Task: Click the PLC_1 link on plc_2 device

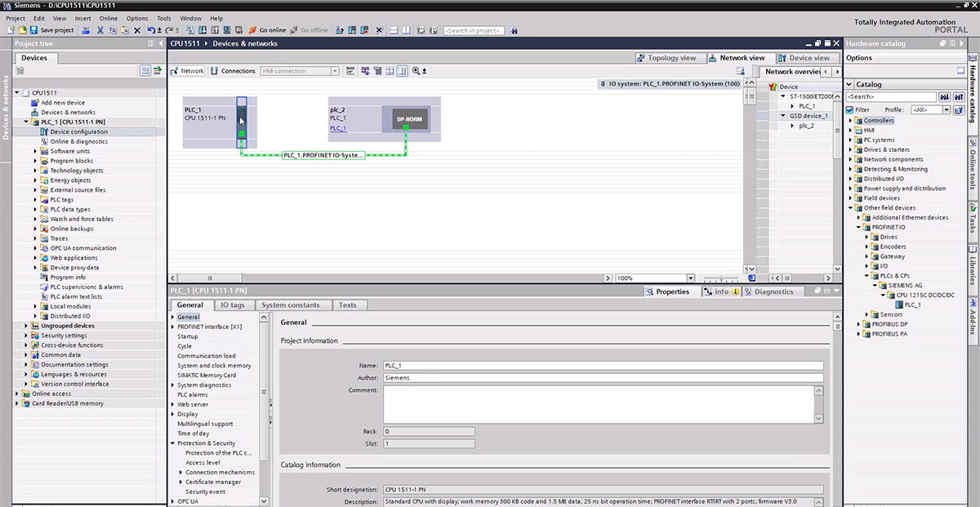Action: pyautogui.click(x=338, y=128)
